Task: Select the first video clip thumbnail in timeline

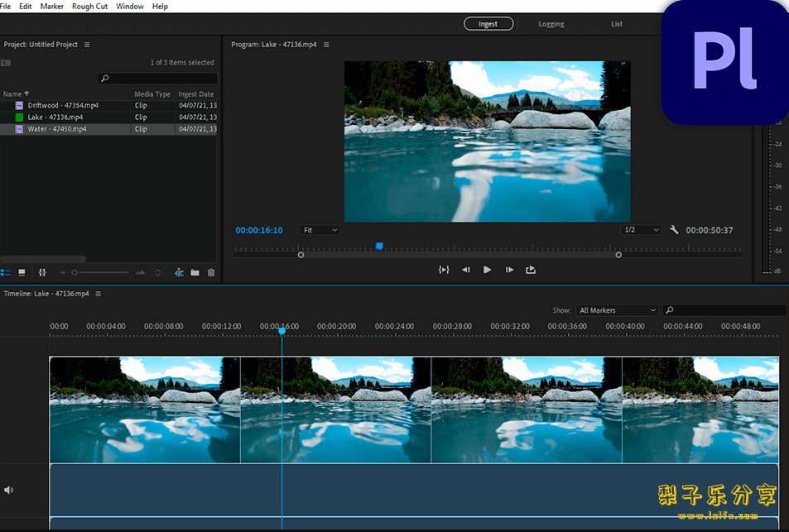Action: 145,410
